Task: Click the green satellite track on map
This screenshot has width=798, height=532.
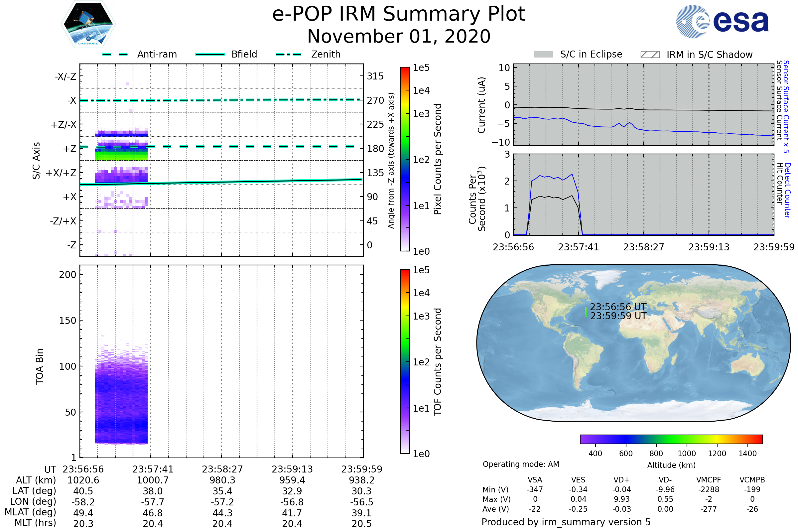Action: coord(586,312)
